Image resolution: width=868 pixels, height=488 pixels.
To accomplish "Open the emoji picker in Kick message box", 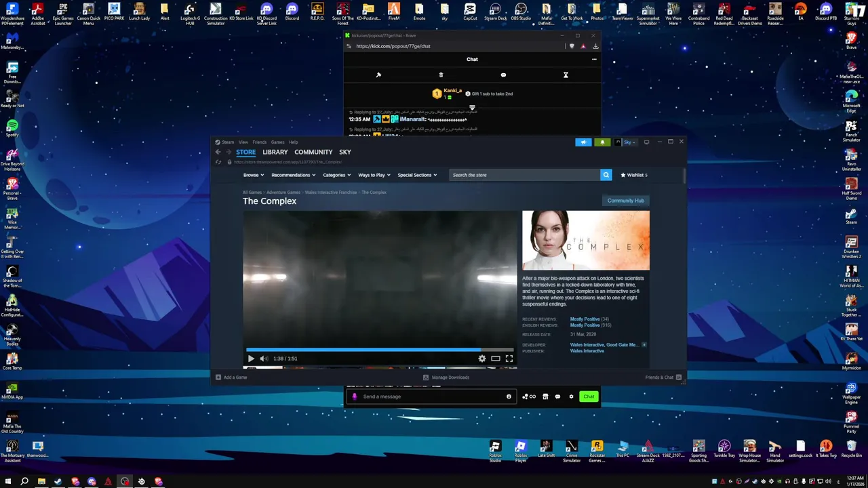I will tap(509, 396).
